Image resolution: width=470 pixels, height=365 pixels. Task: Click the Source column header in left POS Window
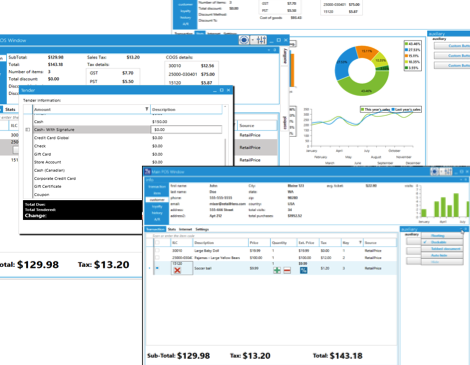(x=257, y=126)
